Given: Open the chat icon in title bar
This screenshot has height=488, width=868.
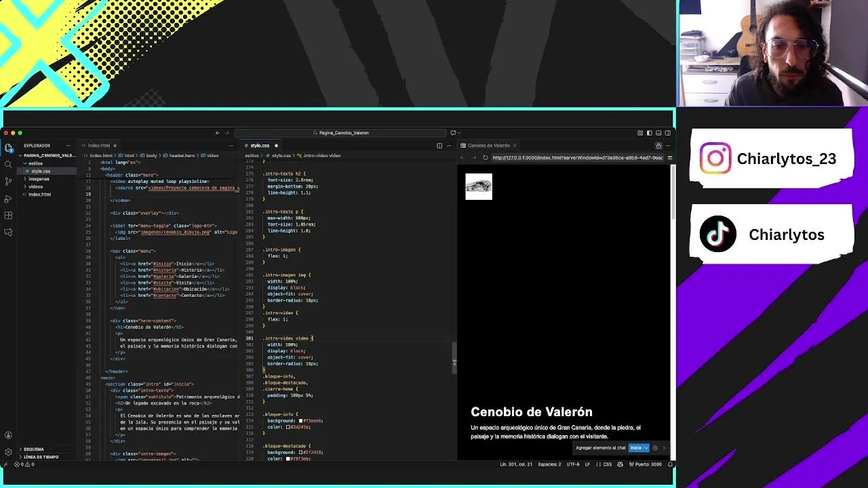Looking at the screenshot, I should pyautogui.click(x=453, y=133).
